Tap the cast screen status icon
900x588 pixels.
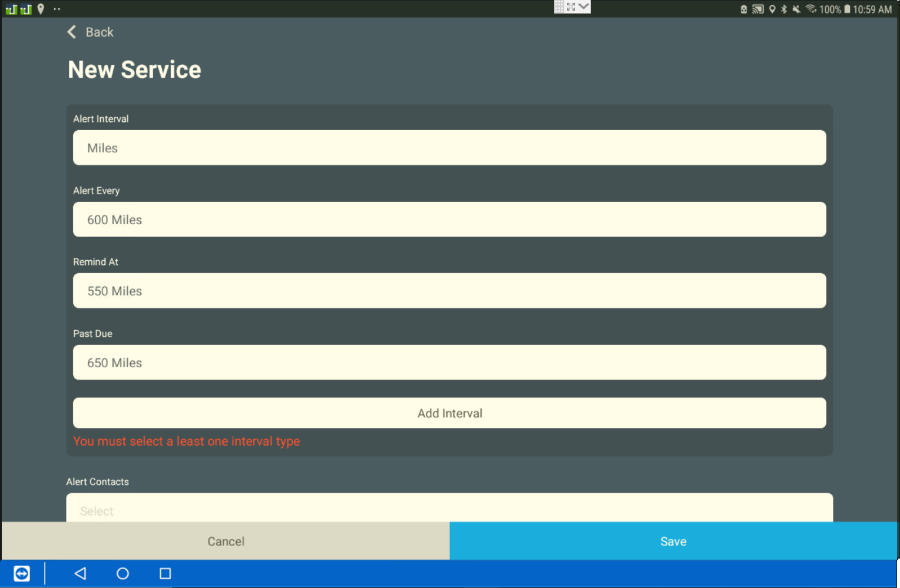click(x=758, y=9)
